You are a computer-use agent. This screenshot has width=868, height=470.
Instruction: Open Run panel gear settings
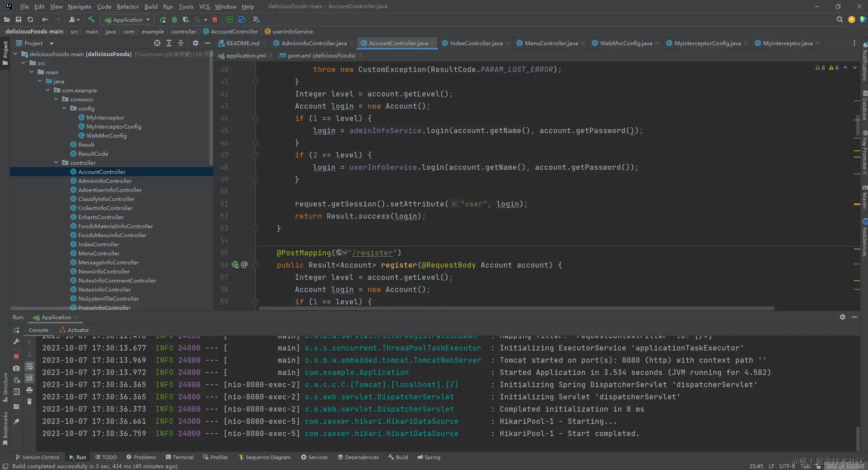click(843, 317)
